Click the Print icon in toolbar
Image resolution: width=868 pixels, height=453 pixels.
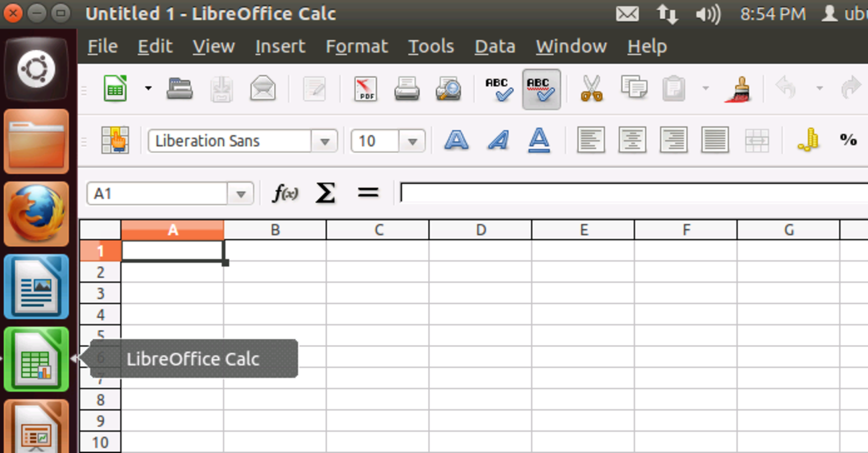[407, 89]
